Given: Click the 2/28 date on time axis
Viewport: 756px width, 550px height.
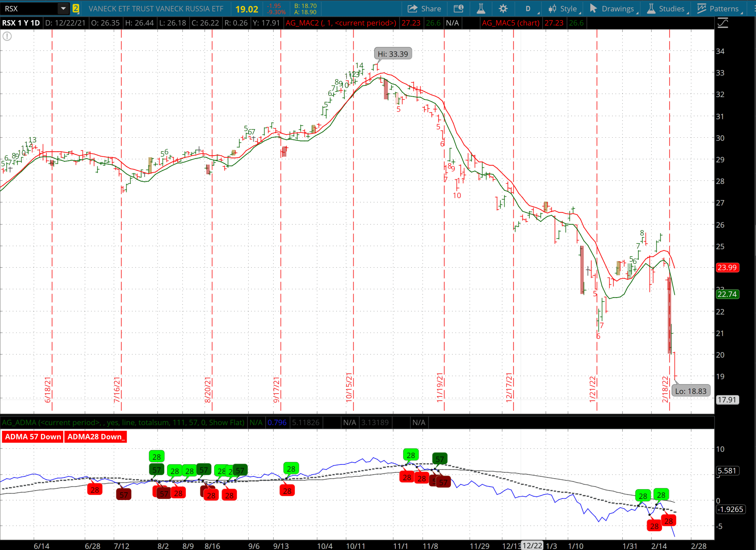Looking at the screenshot, I should (699, 546).
